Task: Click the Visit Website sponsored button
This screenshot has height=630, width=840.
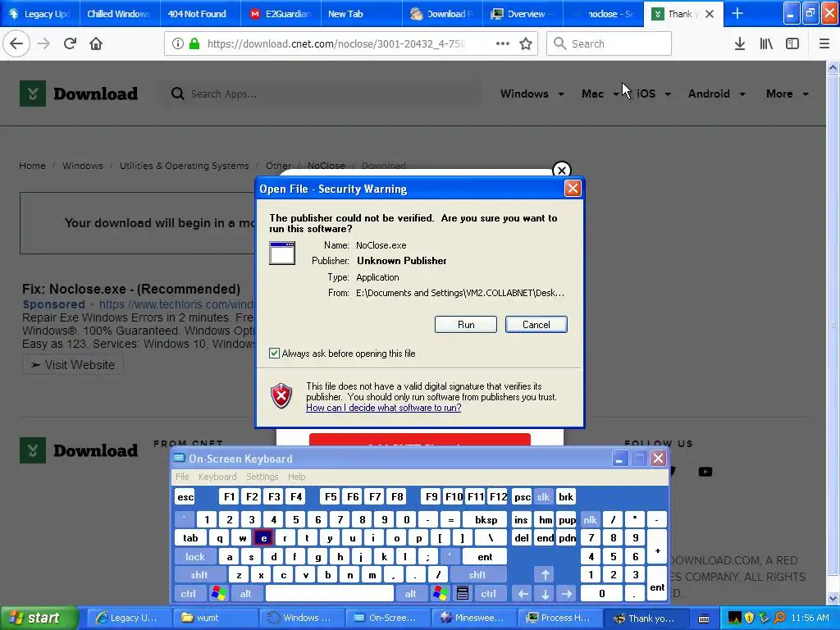Action: tap(73, 365)
